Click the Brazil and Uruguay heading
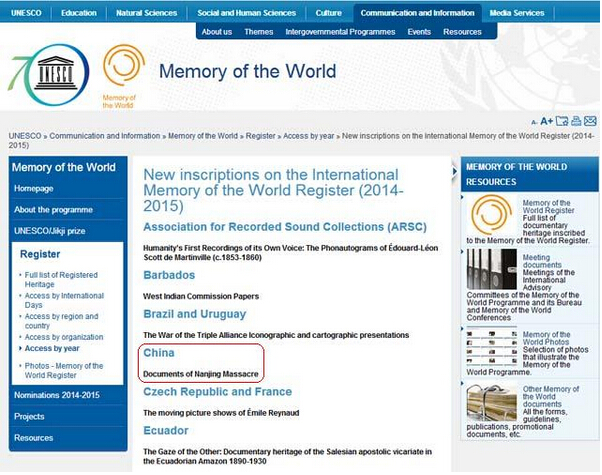 (195, 314)
